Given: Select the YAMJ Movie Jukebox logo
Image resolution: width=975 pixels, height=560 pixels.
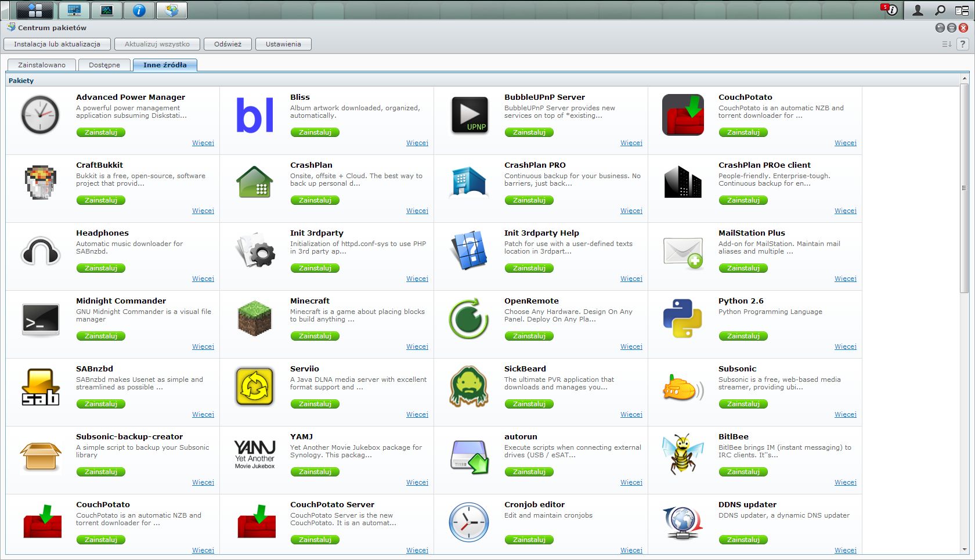Looking at the screenshot, I should click(255, 454).
